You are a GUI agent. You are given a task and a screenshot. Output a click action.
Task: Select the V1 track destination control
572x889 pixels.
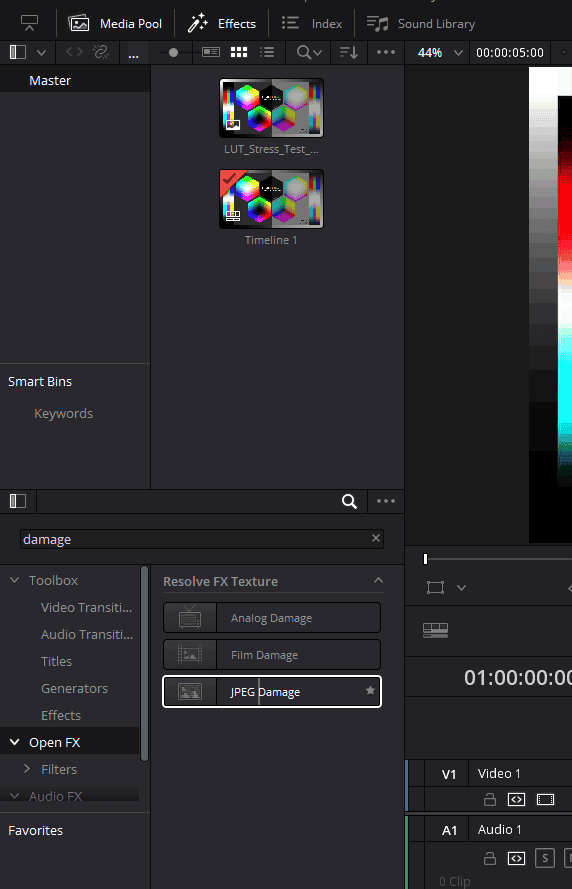[x=449, y=774]
